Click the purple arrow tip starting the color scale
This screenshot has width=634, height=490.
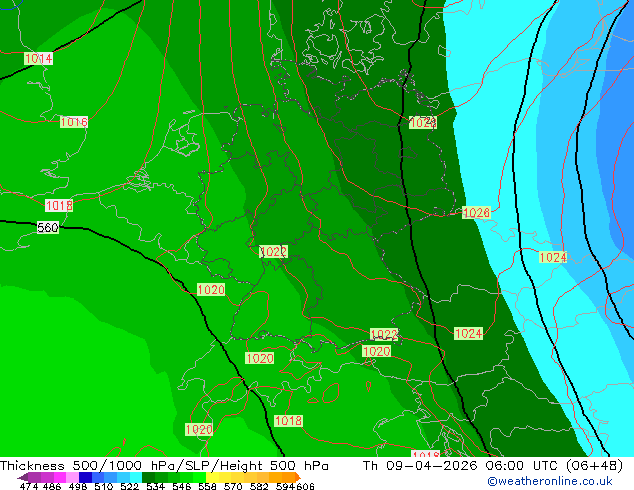(22, 477)
